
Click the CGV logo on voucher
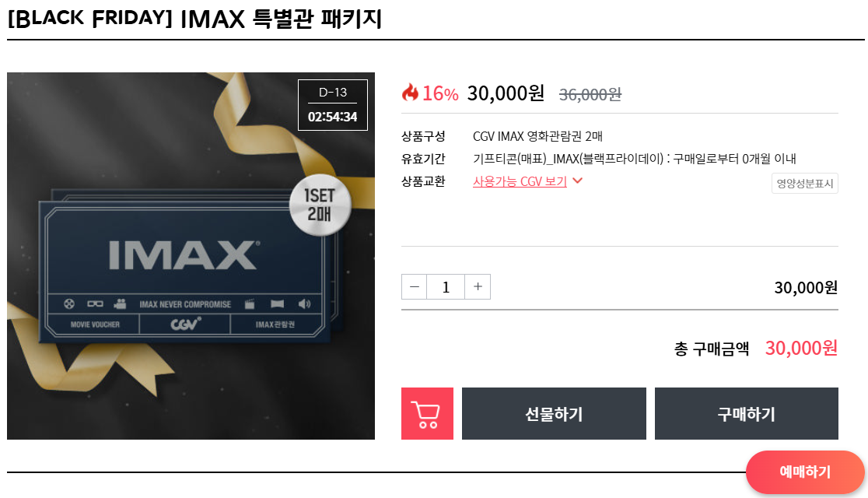[x=185, y=324]
